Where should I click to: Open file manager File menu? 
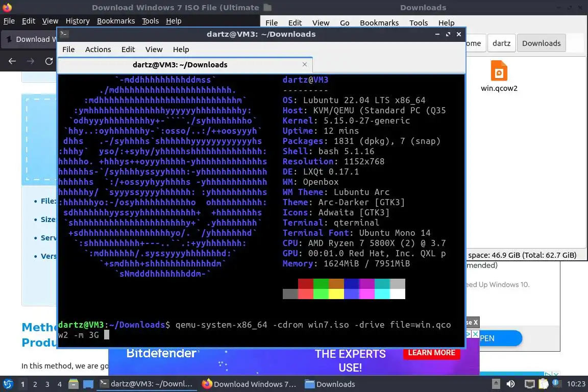point(272,23)
